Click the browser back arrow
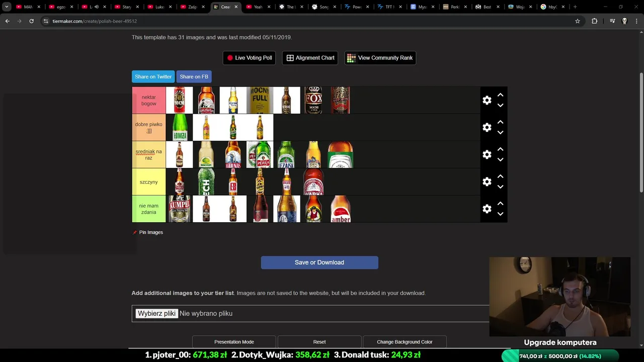The width and height of the screenshot is (644, 362). pyautogui.click(x=7, y=21)
